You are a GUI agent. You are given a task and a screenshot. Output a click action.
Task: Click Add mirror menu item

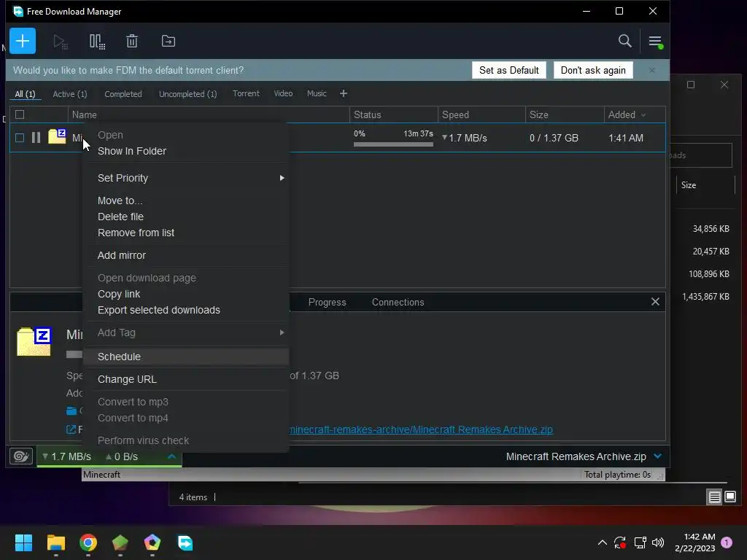point(122,255)
